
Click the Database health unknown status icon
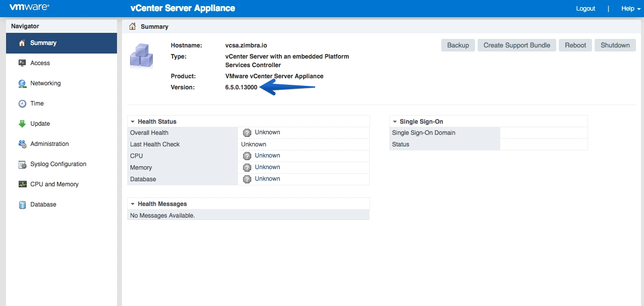click(x=247, y=179)
